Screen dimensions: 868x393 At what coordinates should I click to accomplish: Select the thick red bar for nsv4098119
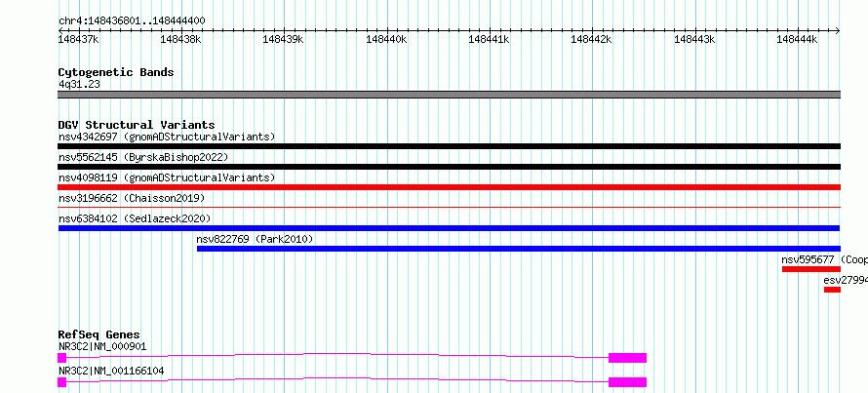click(x=449, y=187)
